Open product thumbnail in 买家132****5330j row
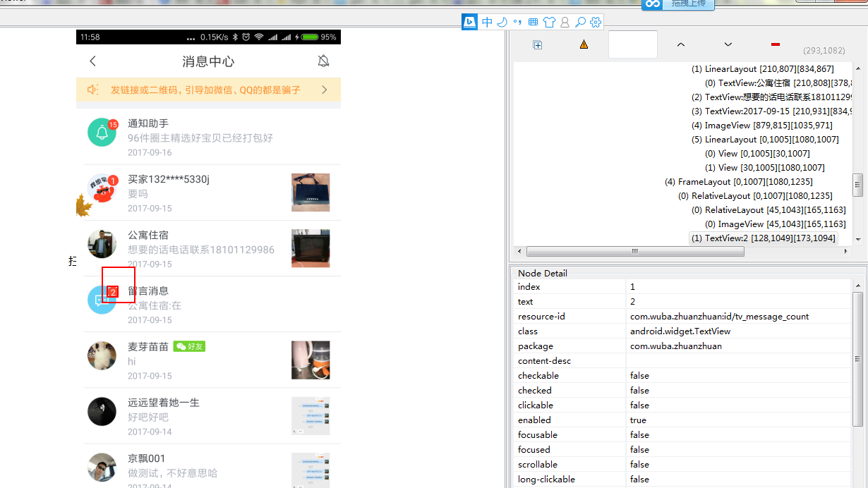868x488 pixels. [311, 193]
